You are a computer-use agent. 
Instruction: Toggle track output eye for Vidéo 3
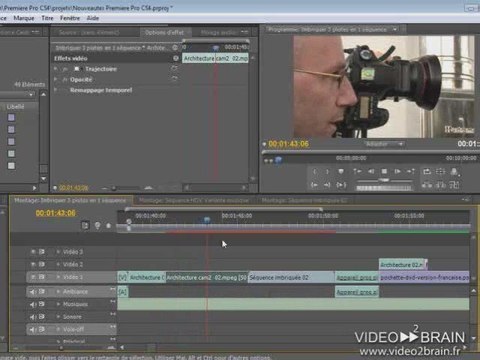(x=33, y=252)
